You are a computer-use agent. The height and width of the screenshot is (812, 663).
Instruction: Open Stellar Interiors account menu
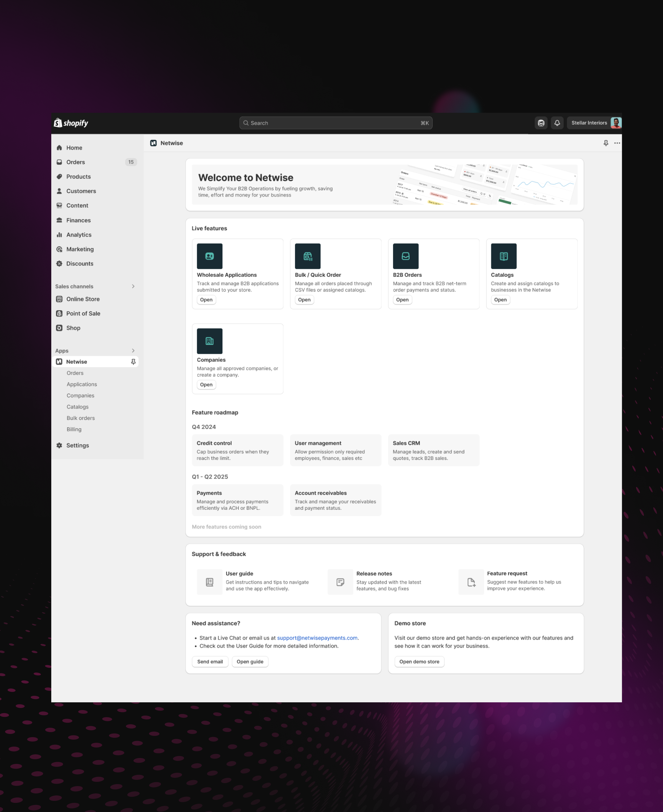pyautogui.click(x=594, y=123)
